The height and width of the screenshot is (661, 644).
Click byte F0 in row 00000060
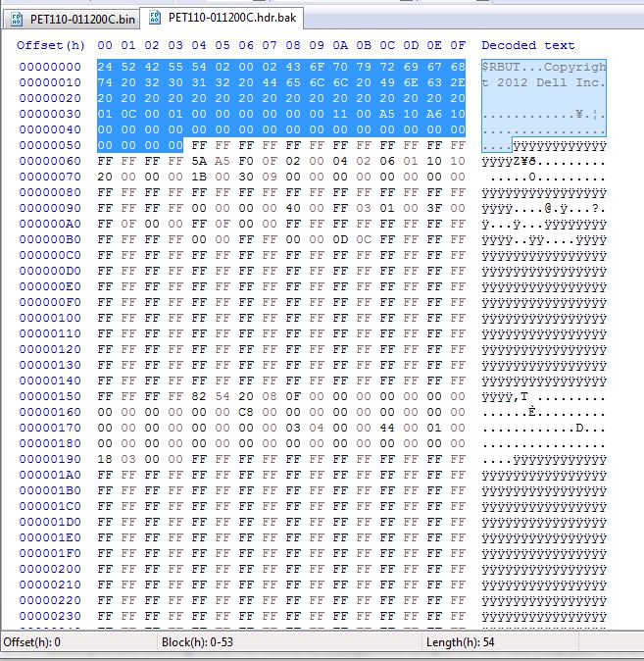[246, 161]
